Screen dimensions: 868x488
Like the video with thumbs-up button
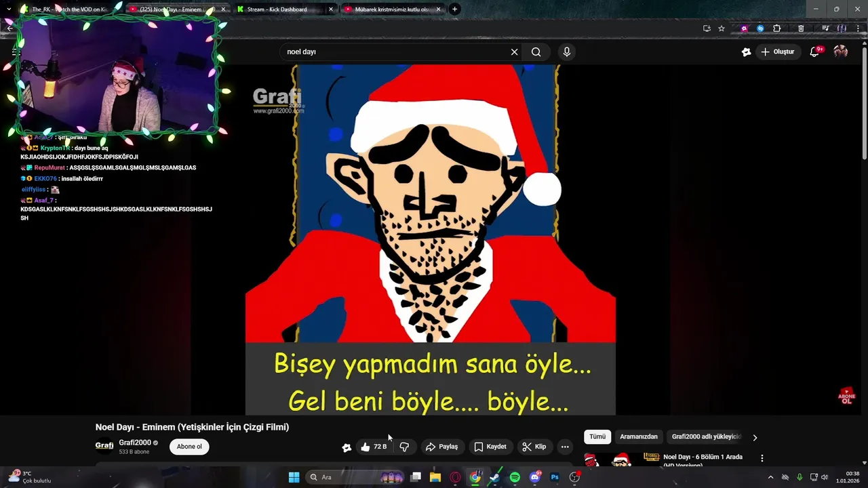coord(374,447)
